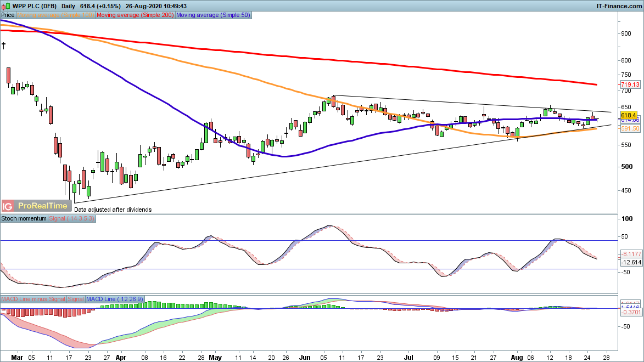Open the Moving average (Simple 200) label
The height and width of the screenshot is (362, 644).
(x=136, y=15)
